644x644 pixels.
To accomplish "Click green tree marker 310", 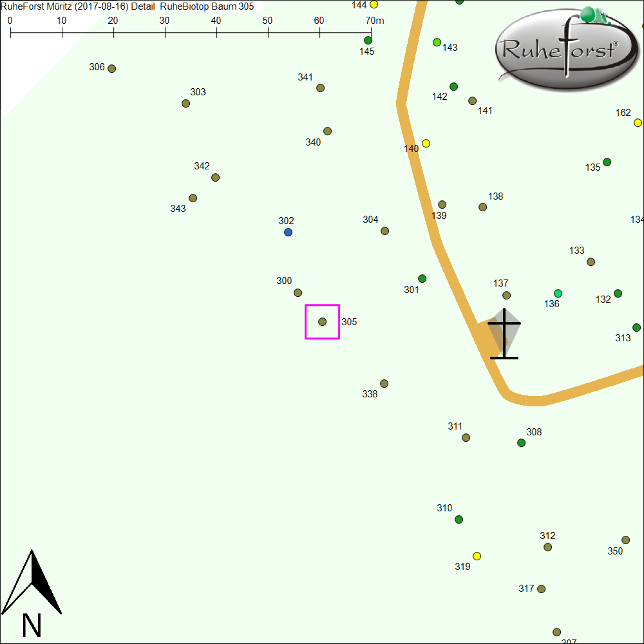I will pyautogui.click(x=459, y=519).
